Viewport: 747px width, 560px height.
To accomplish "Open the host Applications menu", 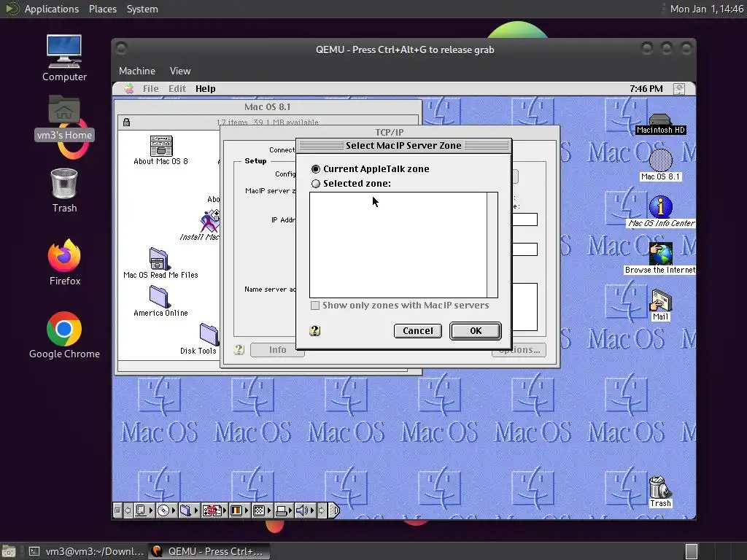I will [52, 9].
